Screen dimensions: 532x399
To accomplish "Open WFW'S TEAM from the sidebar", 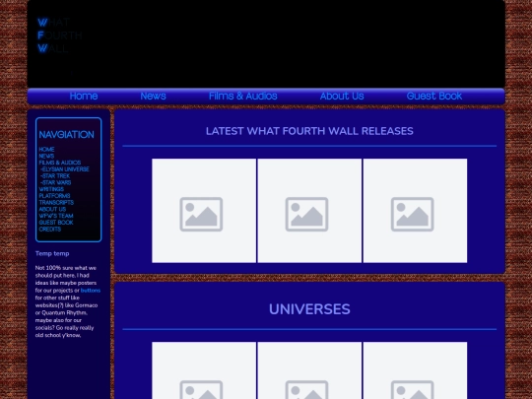I will click(x=56, y=216).
